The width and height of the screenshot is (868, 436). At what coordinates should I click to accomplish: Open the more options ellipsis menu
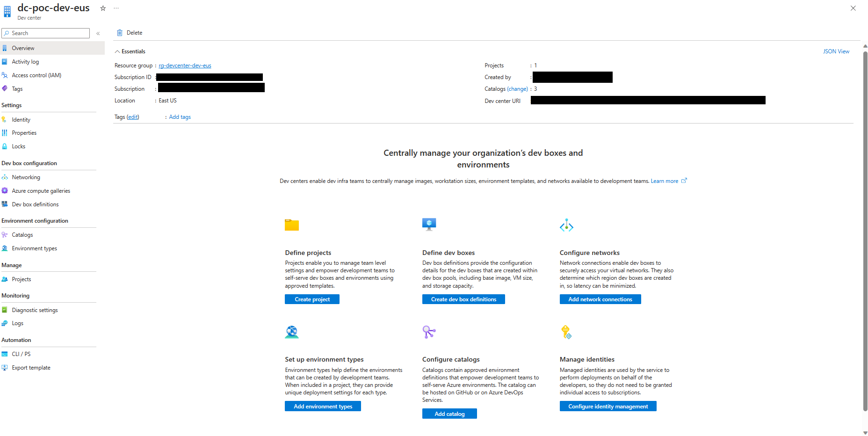(x=116, y=8)
